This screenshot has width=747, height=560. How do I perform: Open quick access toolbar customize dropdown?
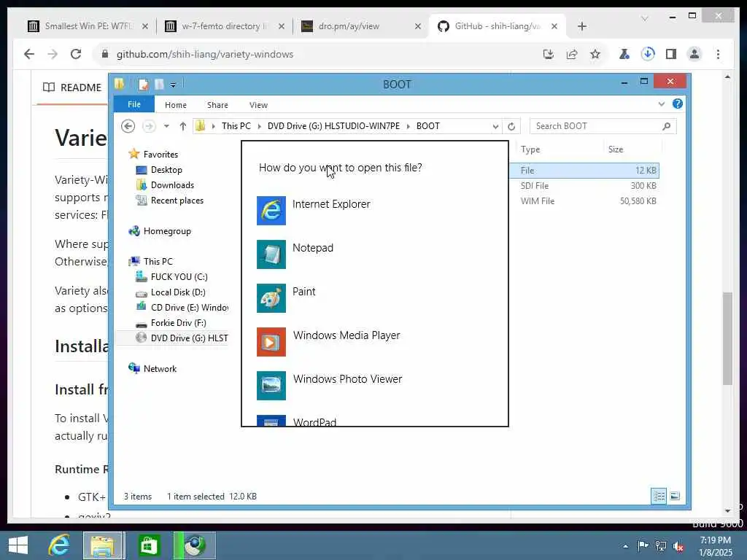click(173, 85)
